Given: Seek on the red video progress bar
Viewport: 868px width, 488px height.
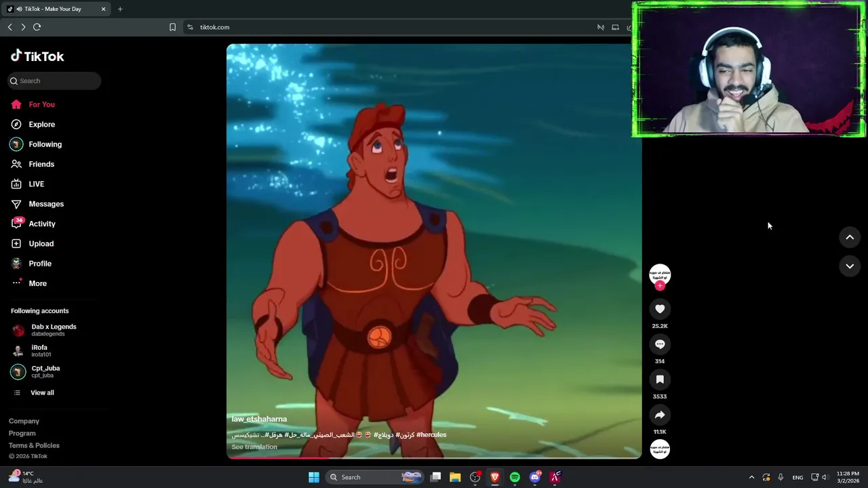Looking at the screenshot, I should pos(434,457).
